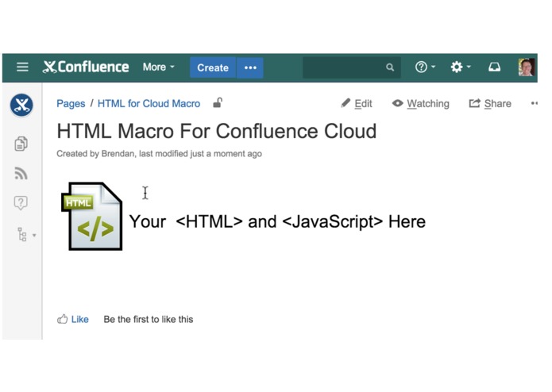Open HTML for Cloud Macro breadcrumb
The width and height of the screenshot is (552, 392).
tap(149, 104)
